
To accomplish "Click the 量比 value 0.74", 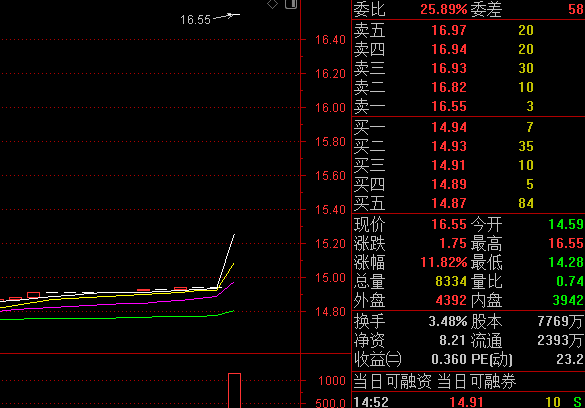I will (x=570, y=282).
